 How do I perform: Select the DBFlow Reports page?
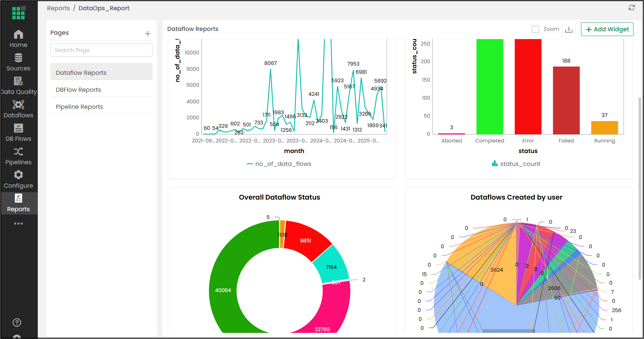[x=78, y=90]
